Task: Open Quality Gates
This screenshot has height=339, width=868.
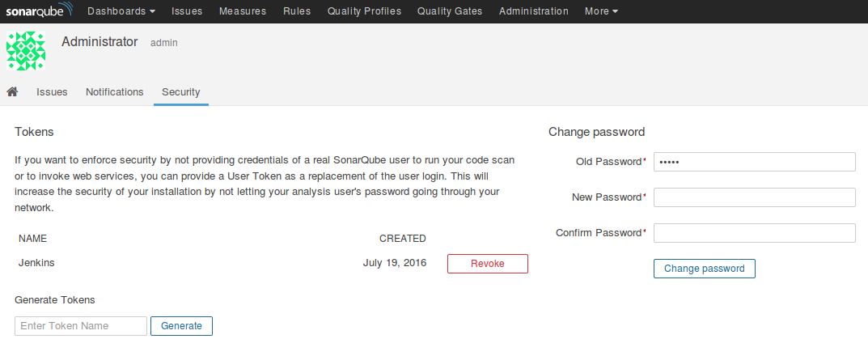Action: [450, 11]
